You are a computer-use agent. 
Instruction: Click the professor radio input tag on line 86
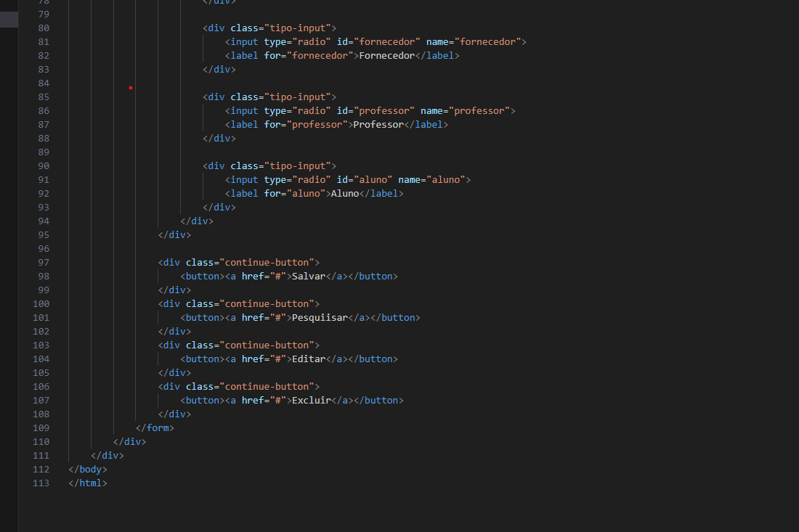coord(244,110)
